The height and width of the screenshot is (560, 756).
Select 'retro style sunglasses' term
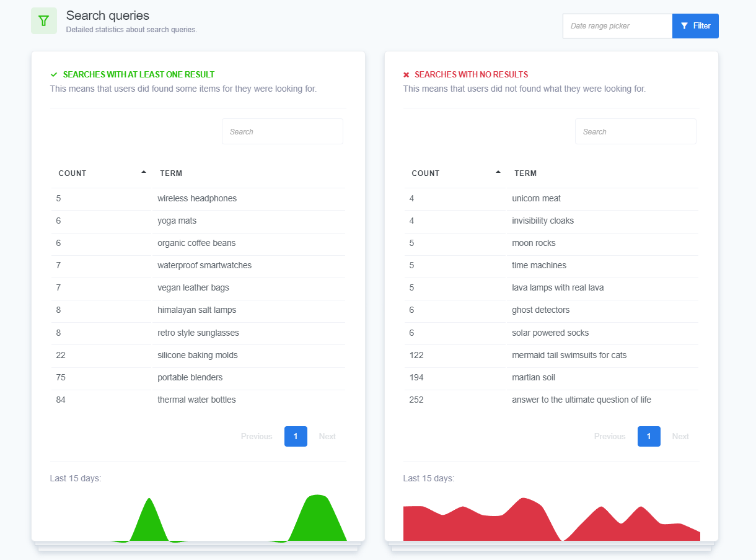[198, 333]
